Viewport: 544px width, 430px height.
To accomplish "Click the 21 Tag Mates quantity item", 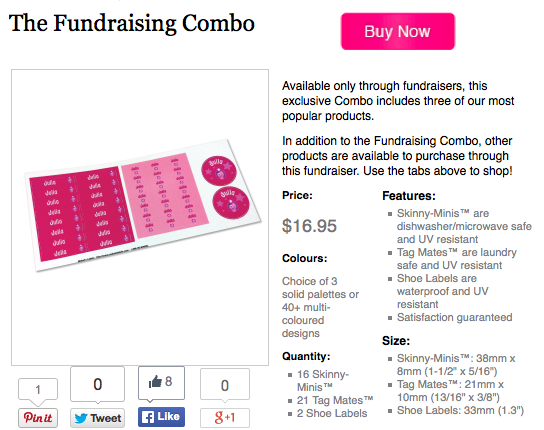I will coord(335,400).
